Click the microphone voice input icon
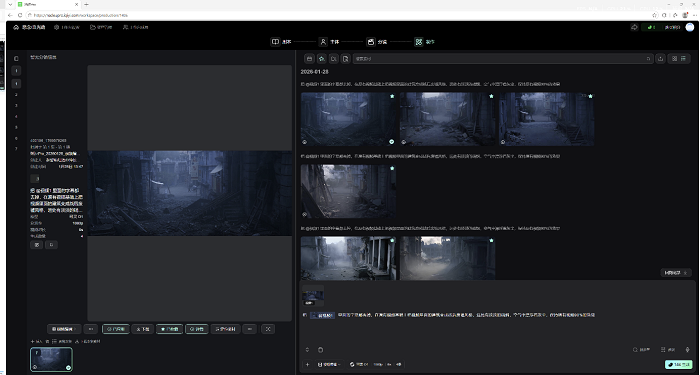This screenshot has width=700, height=375. coord(688,350)
